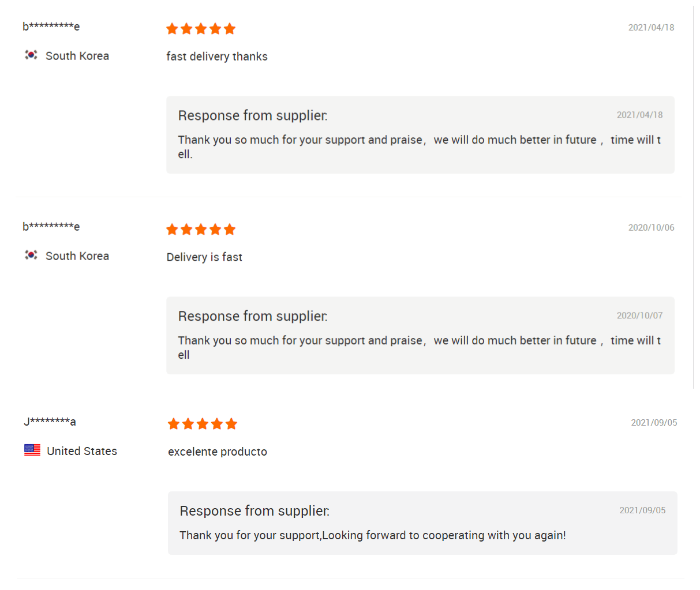
Task: Click the reviewer name J********a
Action: (x=50, y=422)
